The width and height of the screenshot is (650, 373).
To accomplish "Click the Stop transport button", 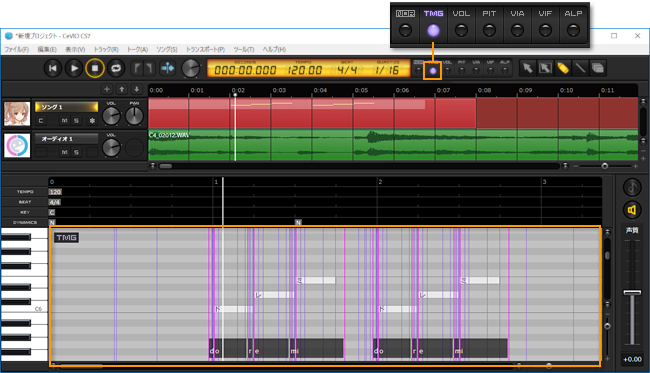I will pos(95,68).
